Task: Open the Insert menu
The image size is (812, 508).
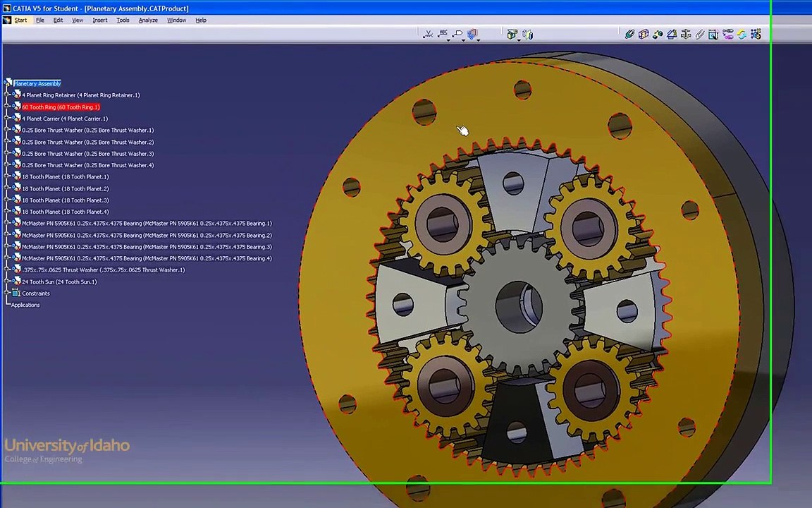Action: coord(100,20)
